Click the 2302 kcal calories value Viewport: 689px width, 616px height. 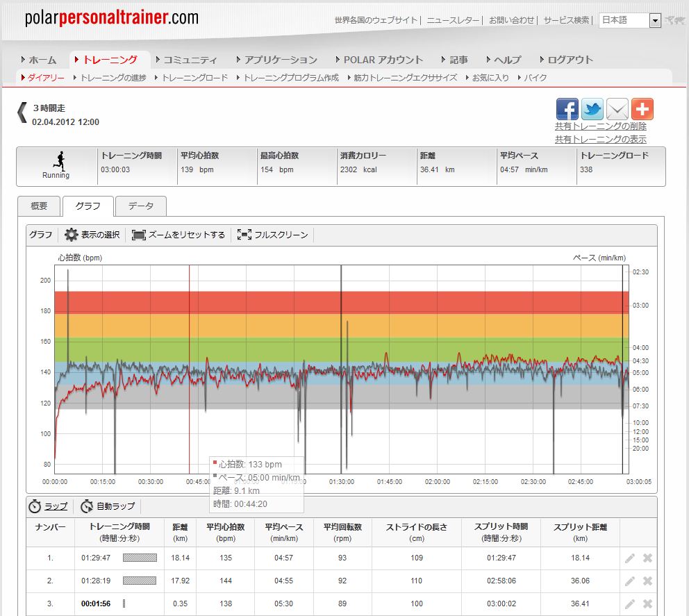click(358, 169)
